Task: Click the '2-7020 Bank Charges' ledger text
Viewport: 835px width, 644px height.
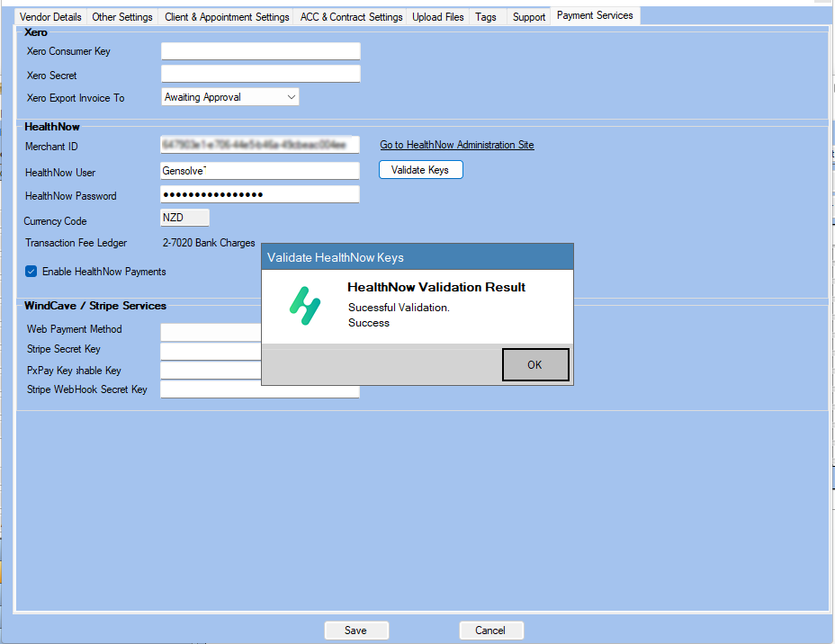Action: (209, 243)
